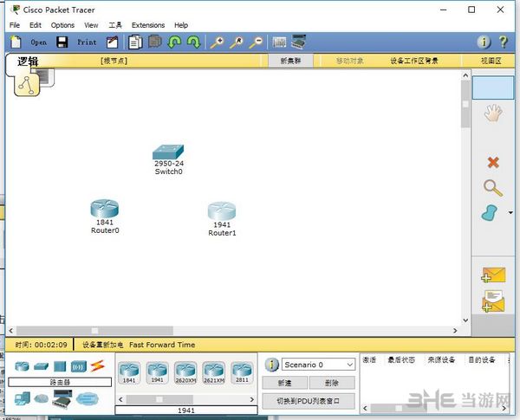Select the magnifier inspect tool
The width and height of the screenshot is (520, 420).
click(493, 188)
